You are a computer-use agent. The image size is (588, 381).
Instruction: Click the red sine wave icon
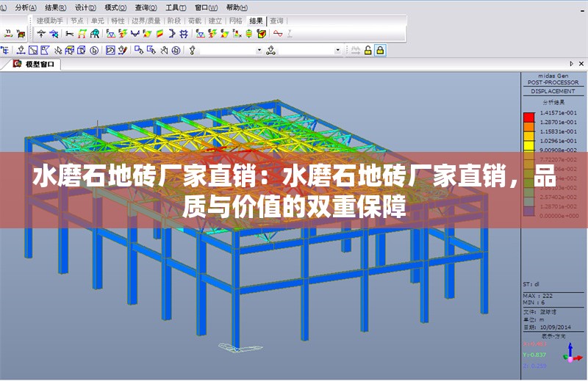click(x=278, y=34)
